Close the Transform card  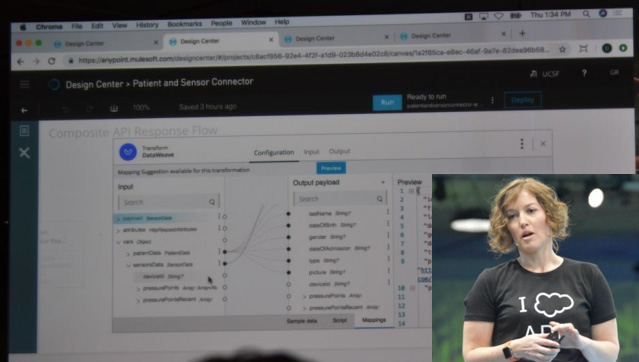543,143
